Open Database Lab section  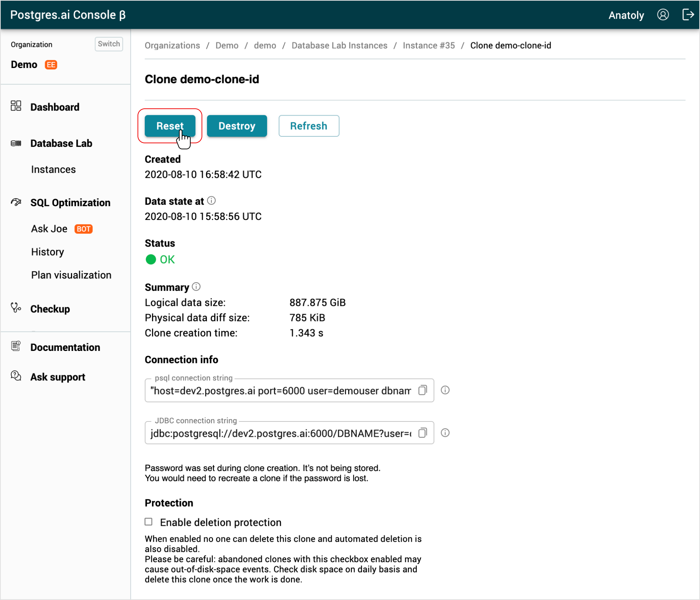pos(61,144)
